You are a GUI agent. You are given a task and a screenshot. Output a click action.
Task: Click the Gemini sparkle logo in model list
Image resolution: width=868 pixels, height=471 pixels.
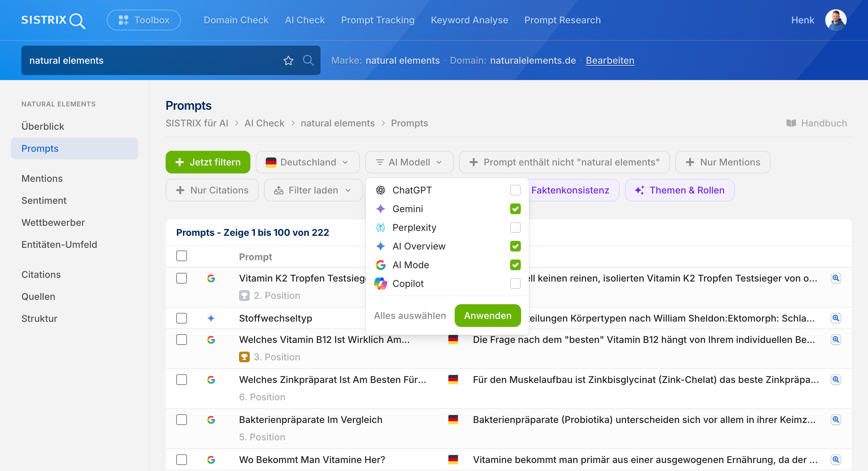(x=381, y=209)
